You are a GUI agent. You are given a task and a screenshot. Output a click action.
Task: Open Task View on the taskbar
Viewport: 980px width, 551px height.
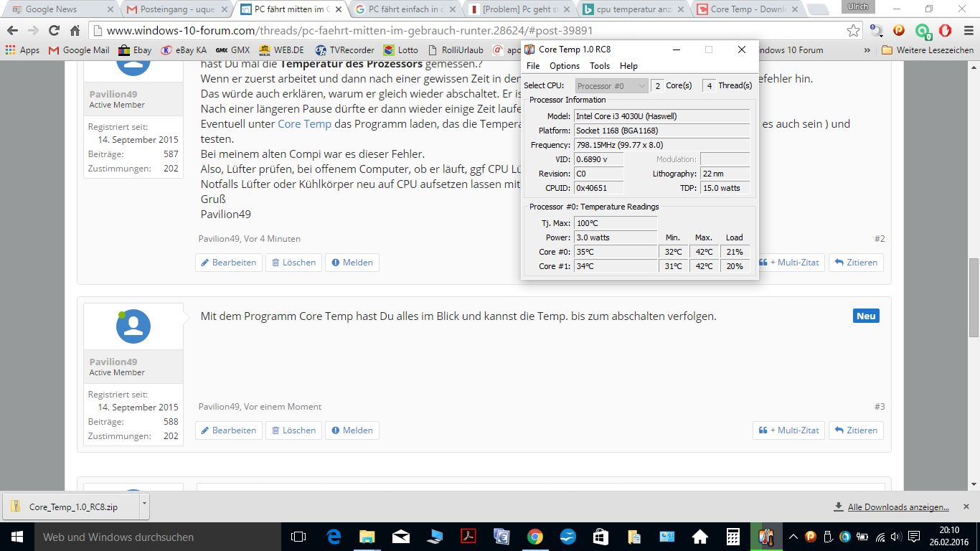[x=298, y=537]
